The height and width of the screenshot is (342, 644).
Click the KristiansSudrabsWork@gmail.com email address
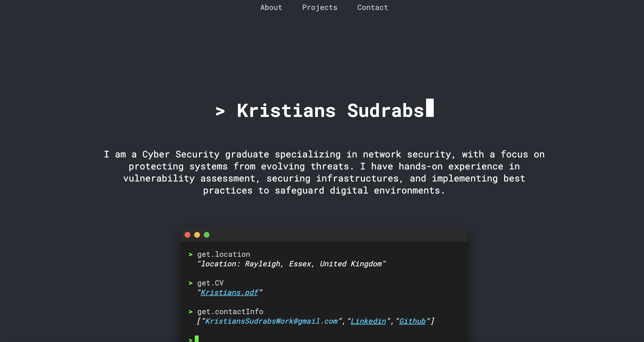(x=271, y=321)
